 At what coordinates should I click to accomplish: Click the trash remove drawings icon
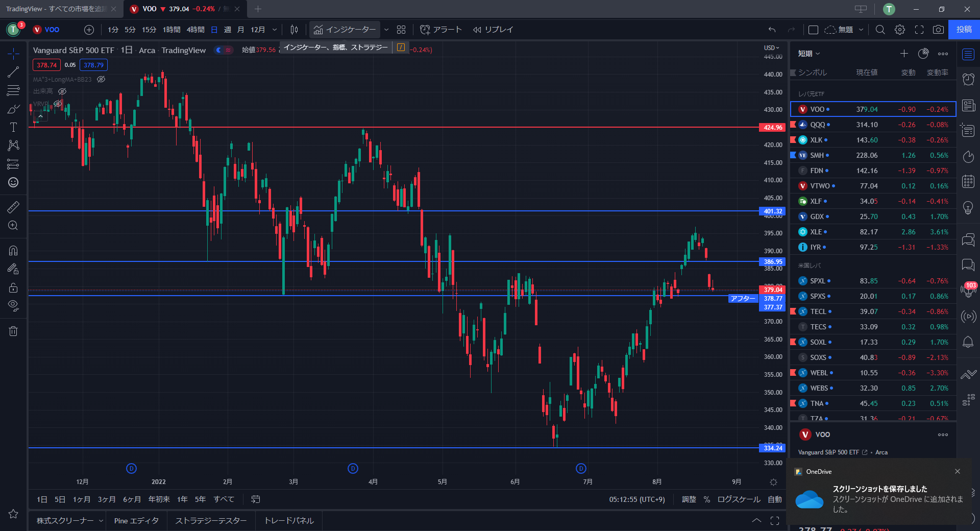click(13, 331)
